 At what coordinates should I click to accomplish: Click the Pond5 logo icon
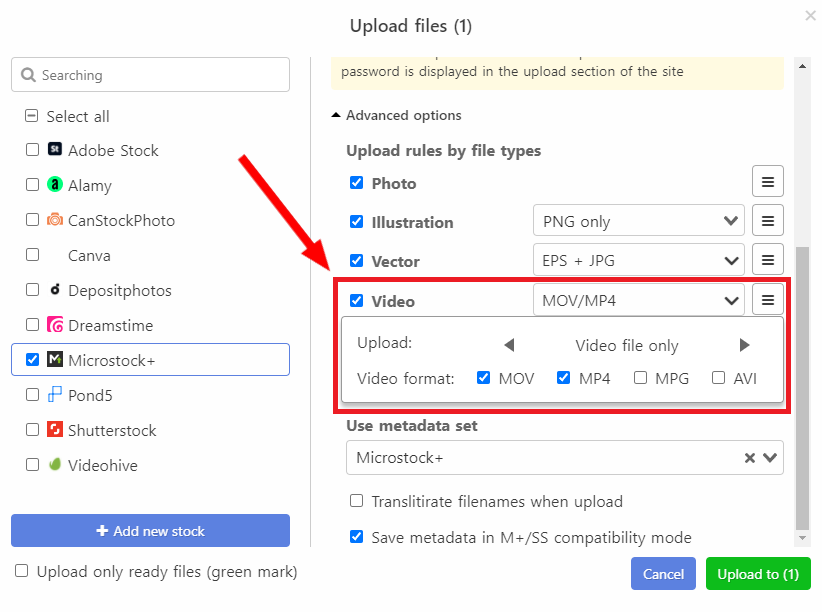click(55, 394)
